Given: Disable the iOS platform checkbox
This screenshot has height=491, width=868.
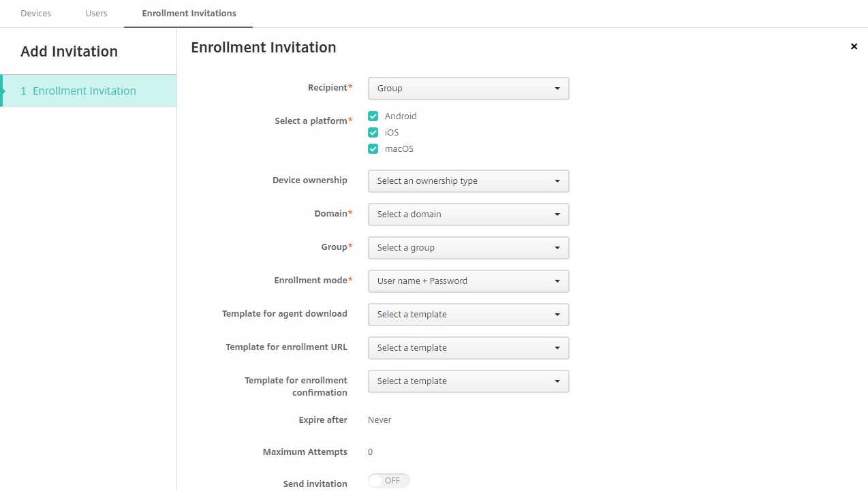Looking at the screenshot, I should point(373,132).
